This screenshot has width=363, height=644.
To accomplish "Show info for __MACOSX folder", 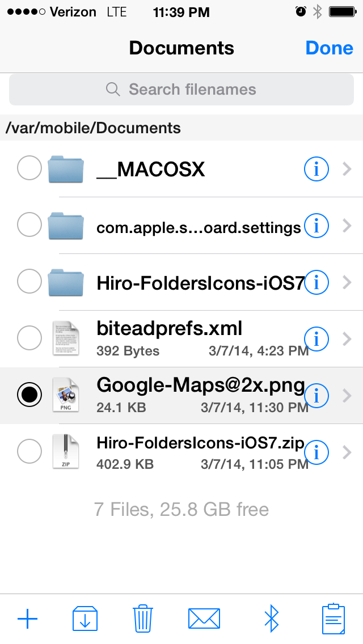I will [316, 169].
